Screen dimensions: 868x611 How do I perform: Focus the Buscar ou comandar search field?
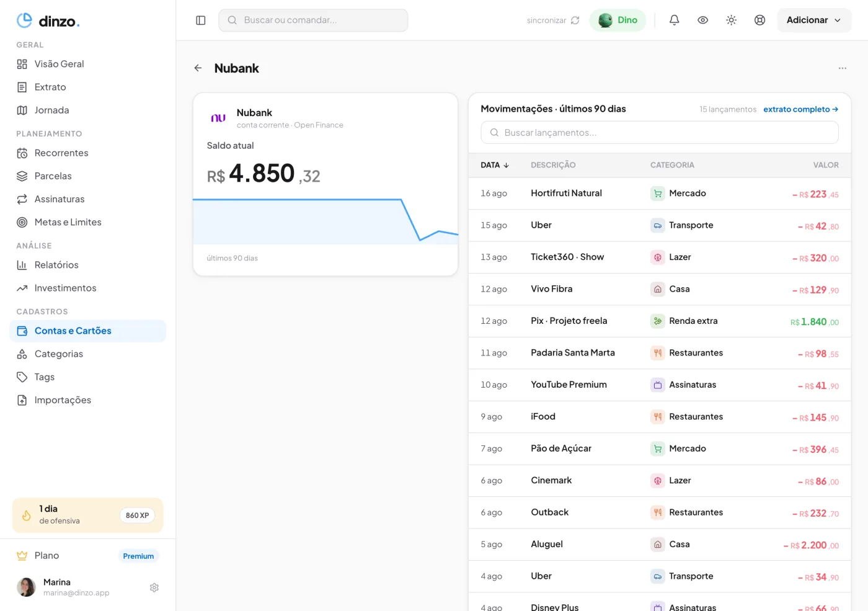[313, 20]
